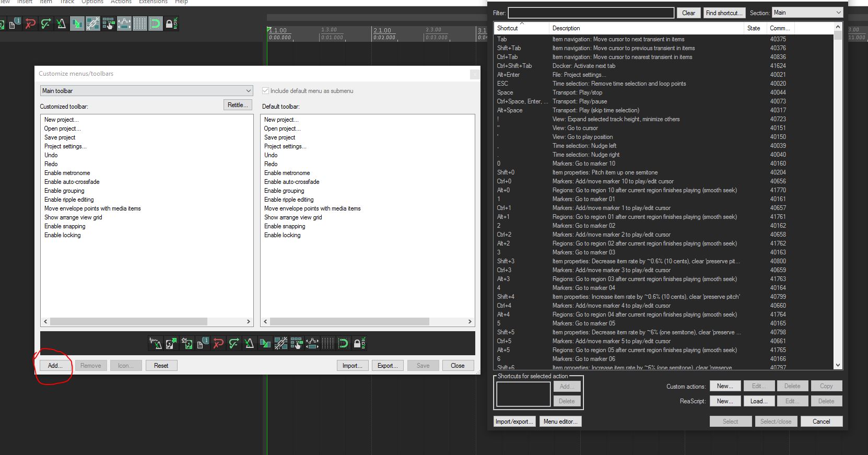Click ripple editing icon in customize toolbar preview
Screen dimensions: 868x455
tap(297, 343)
